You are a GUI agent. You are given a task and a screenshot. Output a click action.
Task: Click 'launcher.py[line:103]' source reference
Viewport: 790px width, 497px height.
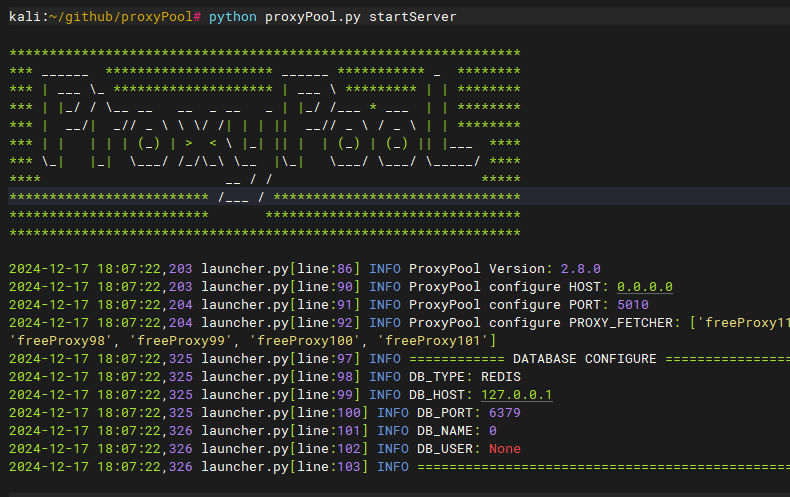(x=285, y=467)
